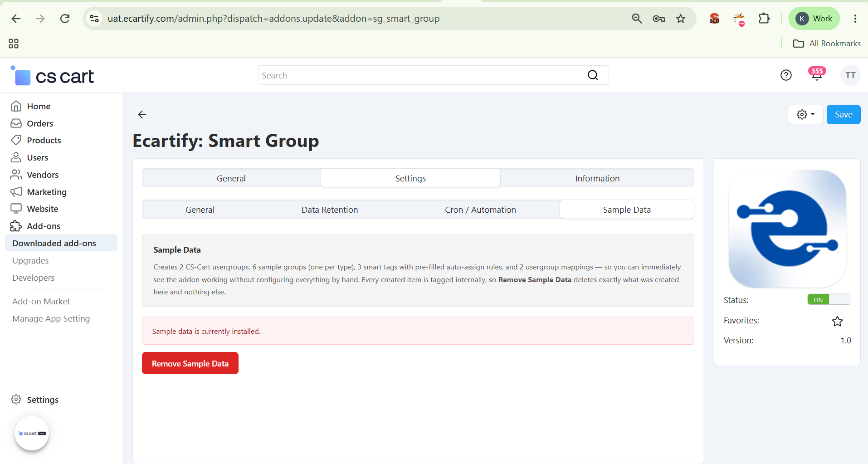
Task: Open notifications bell with 355 badge
Action: (817, 74)
